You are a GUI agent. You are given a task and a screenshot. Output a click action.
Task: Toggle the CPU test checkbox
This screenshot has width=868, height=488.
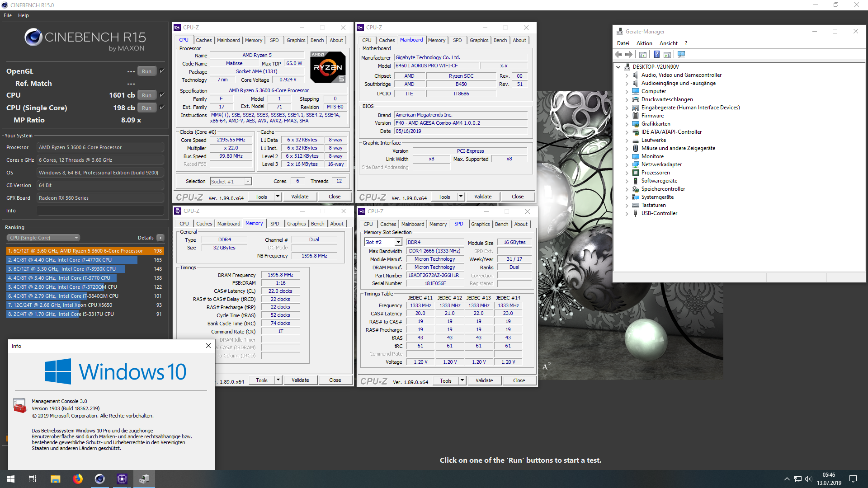click(162, 95)
